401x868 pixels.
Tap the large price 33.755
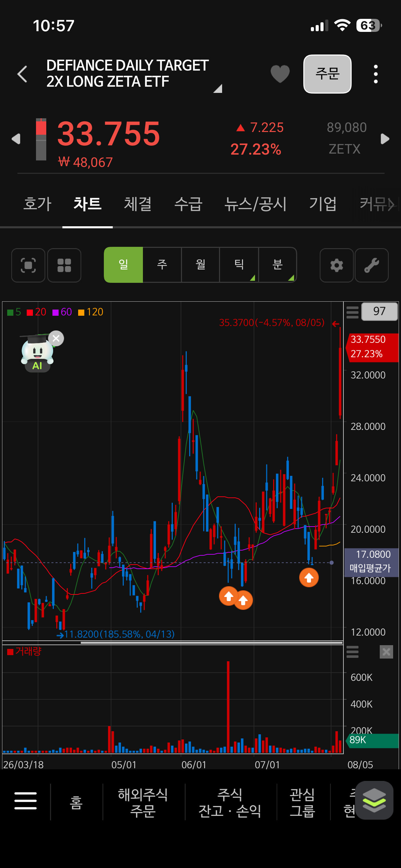[x=109, y=134]
